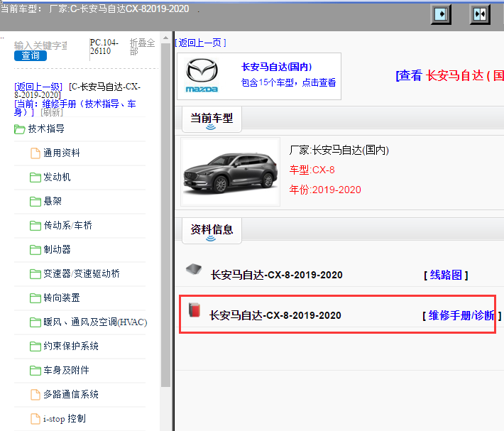Click the 当前：维修手册（技术指导、车身） text
The width and height of the screenshot is (504, 431).
(x=75, y=108)
